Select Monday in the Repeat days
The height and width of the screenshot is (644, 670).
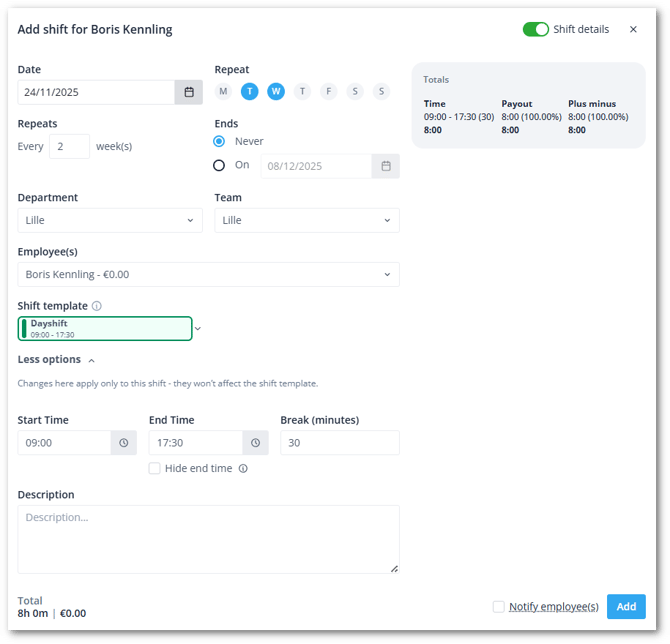click(x=223, y=92)
